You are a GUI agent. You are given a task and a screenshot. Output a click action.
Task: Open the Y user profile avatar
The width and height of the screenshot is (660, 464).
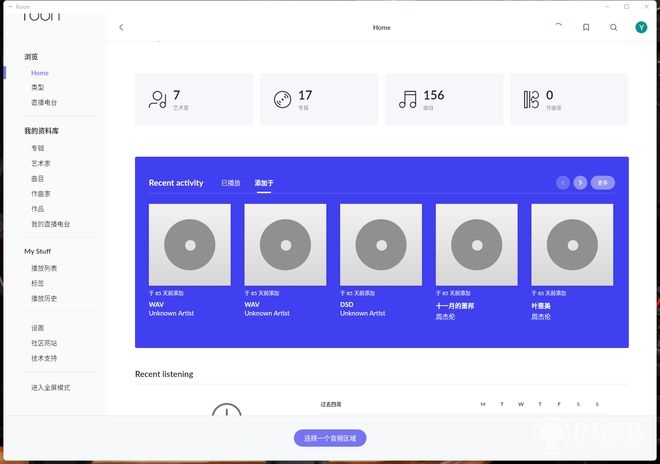pos(641,27)
